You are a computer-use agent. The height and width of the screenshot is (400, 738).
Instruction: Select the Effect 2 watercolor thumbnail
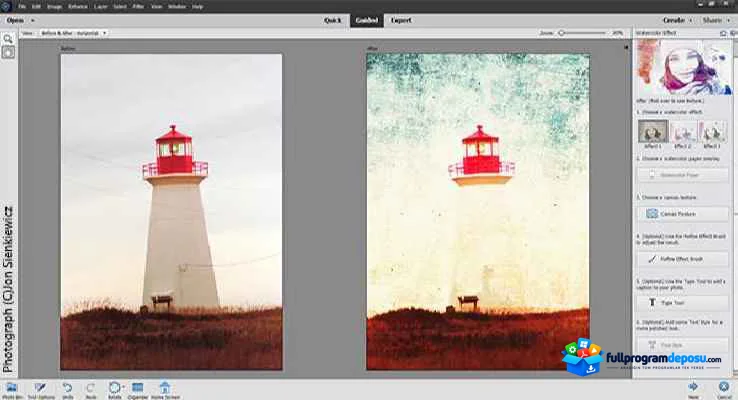click(682, 131)
